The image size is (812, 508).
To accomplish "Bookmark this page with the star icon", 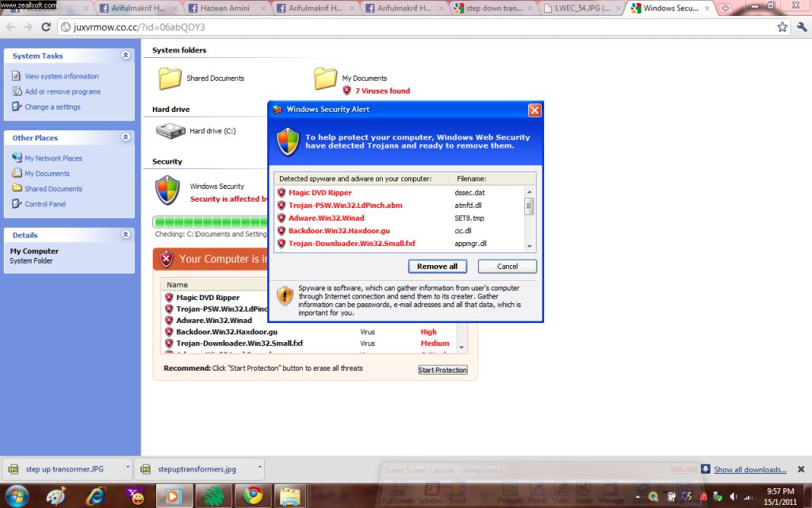I will tap(782, 27).
